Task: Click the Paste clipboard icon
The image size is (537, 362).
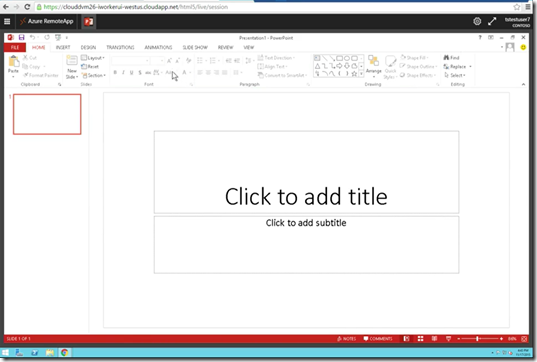Action: pyautogui.click(x=13, y=62)
